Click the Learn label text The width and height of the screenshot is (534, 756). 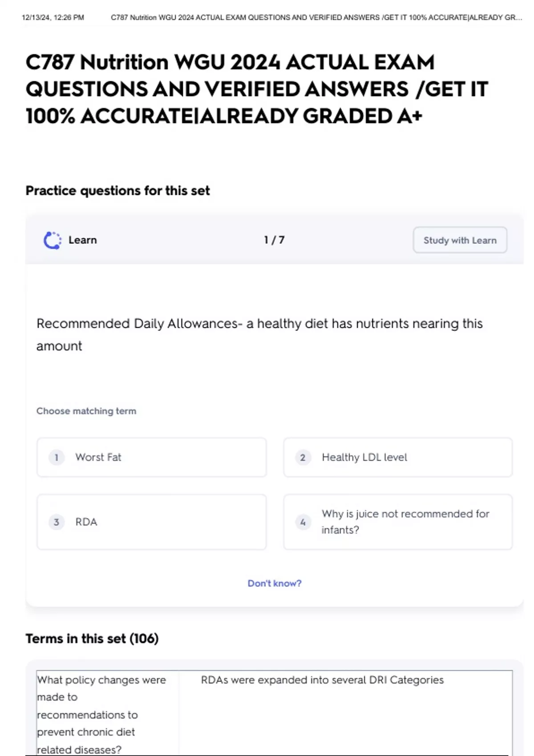coord(83,240)
